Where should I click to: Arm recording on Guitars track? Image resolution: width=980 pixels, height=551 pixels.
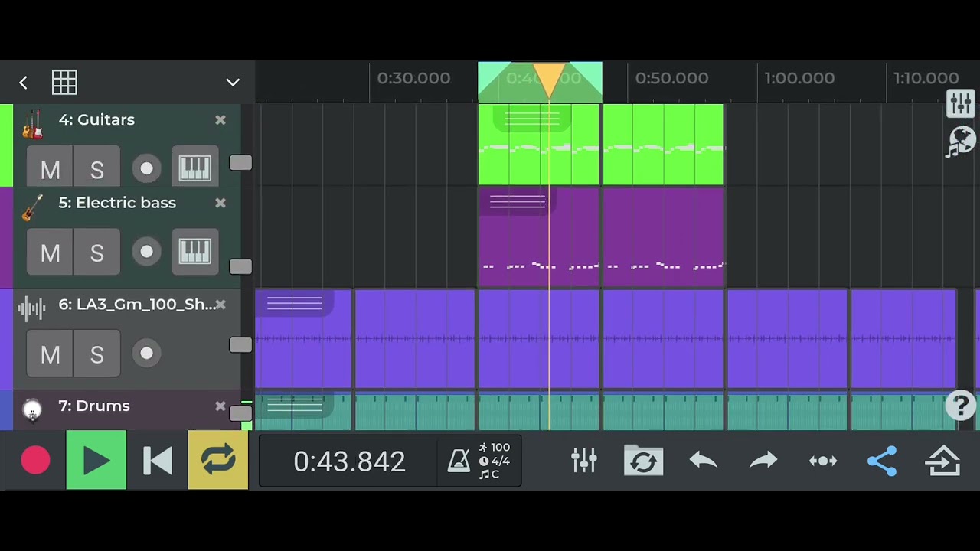point(147,168)
